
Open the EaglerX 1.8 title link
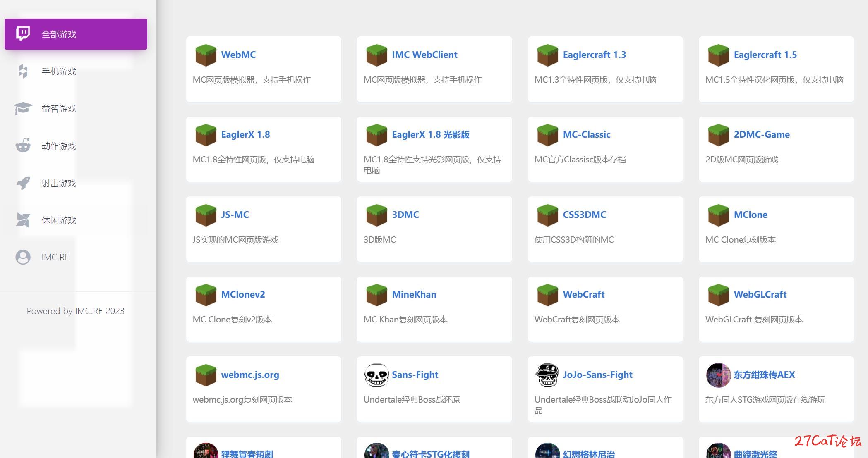pos(245,134)
